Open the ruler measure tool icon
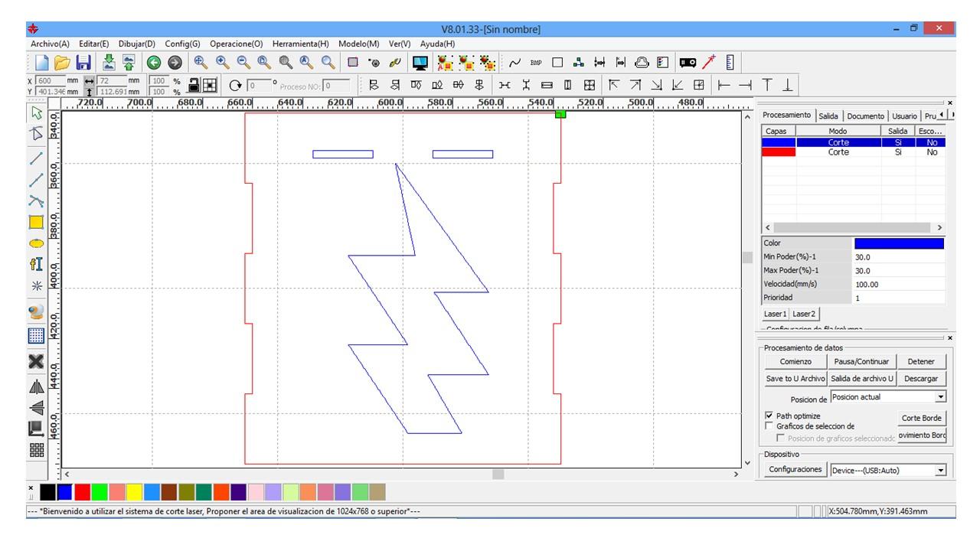The height and width of the screenshot is (551, 980). click(x=730, y=63)
